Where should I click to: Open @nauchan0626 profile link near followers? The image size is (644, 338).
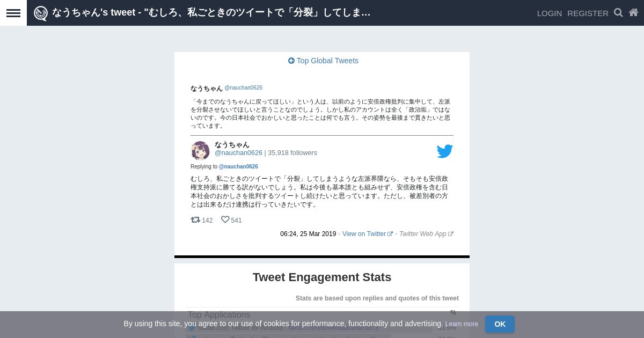[x=238, y=153]
